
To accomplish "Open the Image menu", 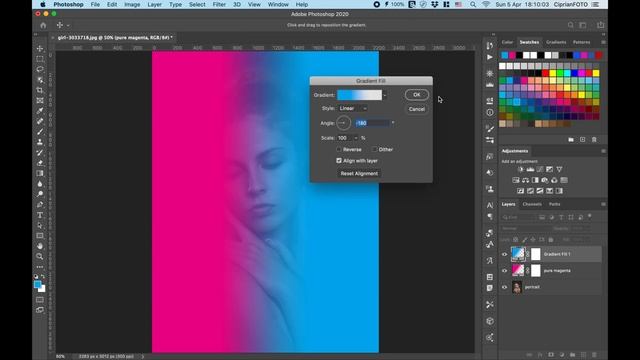I will [132, 4].
